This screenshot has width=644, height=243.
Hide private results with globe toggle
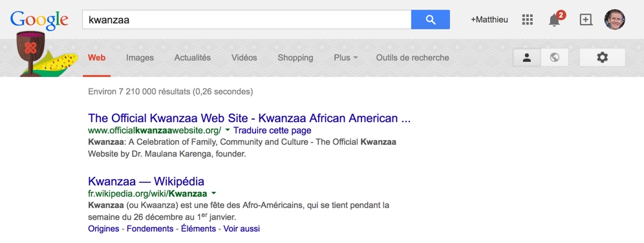(555, 58)
